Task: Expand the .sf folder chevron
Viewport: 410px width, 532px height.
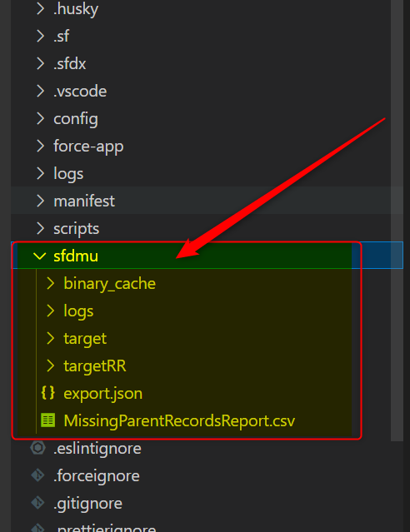Action: pyautogui.click(x=41, y=36)
